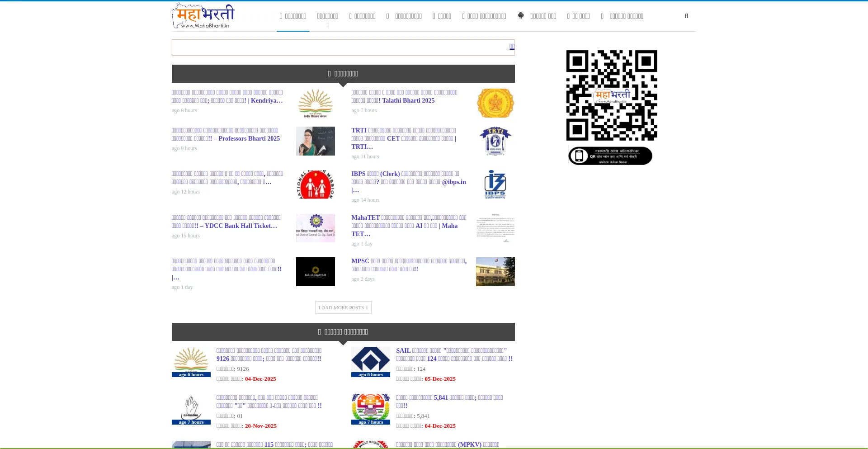Click the MahaBharti logo in the header
Viewport: 868px width, 449px height.
pyautogui.click(x=203, y=16)
